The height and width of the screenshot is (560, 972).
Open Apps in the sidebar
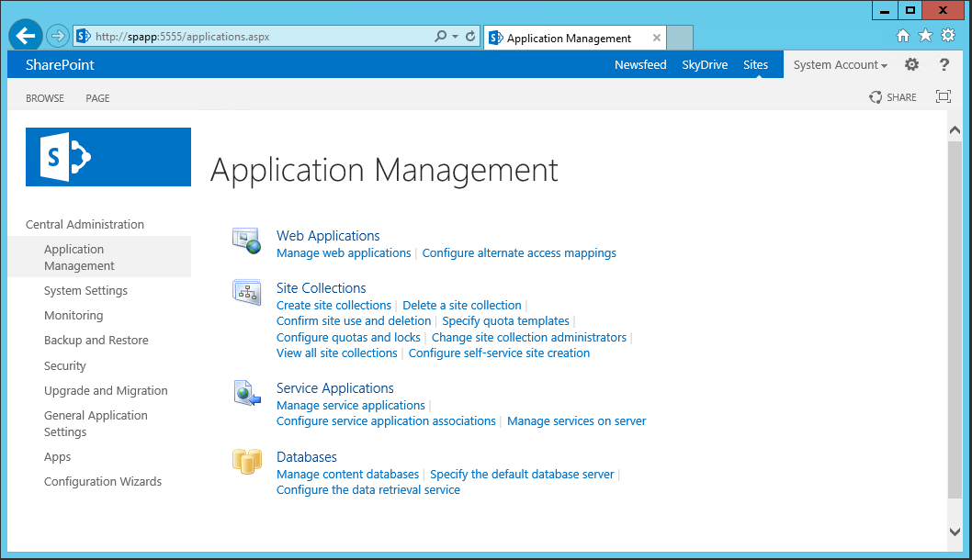point(57,456)
